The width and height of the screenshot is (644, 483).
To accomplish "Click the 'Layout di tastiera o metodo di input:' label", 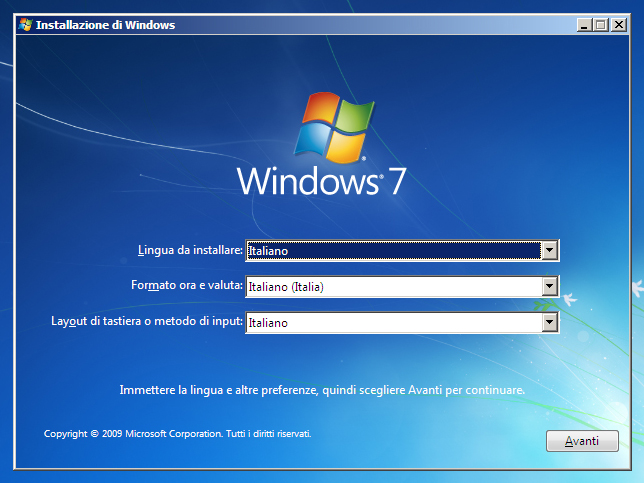I will [x=147, y=321].
